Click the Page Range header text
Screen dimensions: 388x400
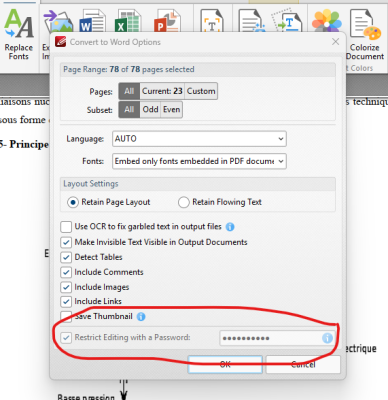129,69
